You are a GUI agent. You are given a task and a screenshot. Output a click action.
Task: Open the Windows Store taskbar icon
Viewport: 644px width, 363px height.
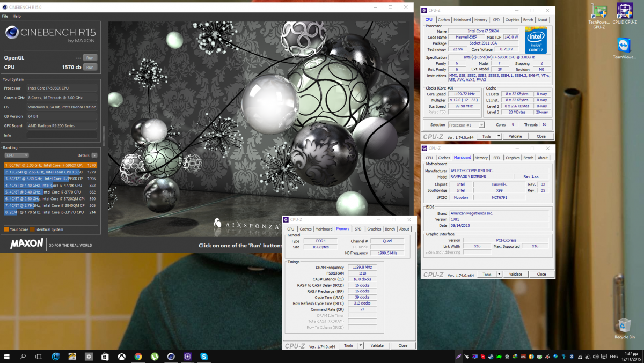click(105, 357)
